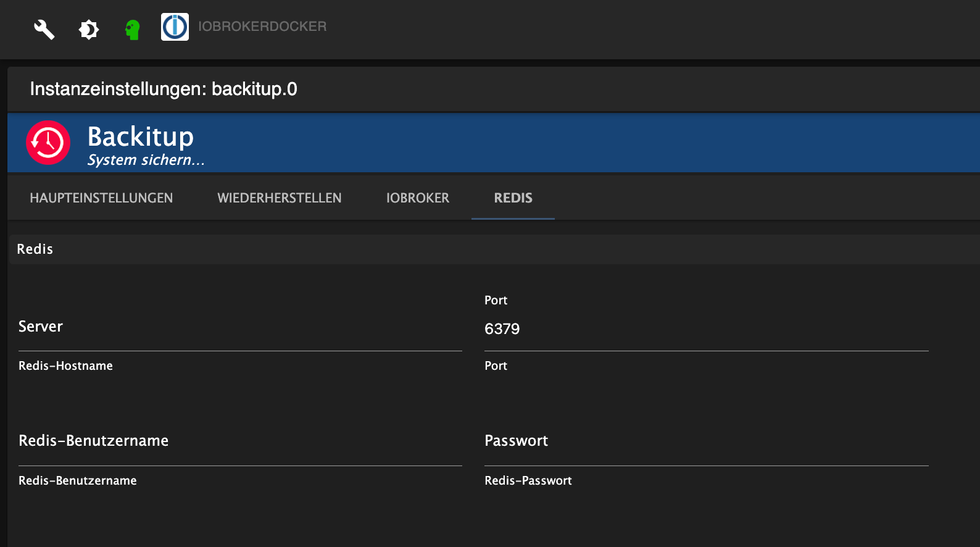Open the wrench settings icon
Image resolution: width=980 pixels, height=547 pixels.
[x=44, y=29]
